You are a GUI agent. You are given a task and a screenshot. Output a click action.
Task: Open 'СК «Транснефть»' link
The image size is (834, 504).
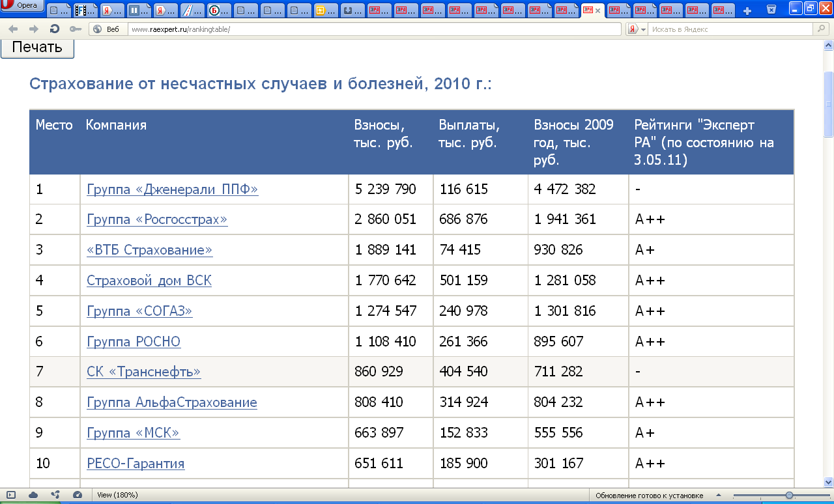(143, 372)
